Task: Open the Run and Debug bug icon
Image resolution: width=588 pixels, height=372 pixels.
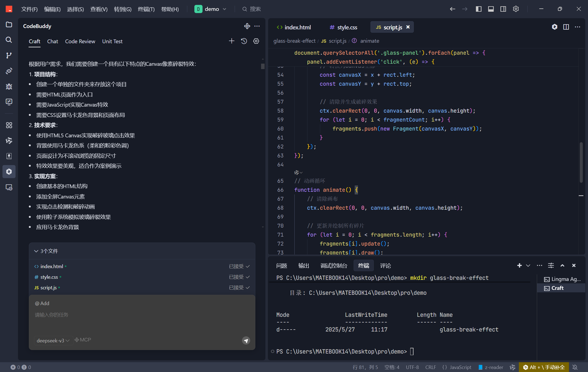Action: [9, 86]
